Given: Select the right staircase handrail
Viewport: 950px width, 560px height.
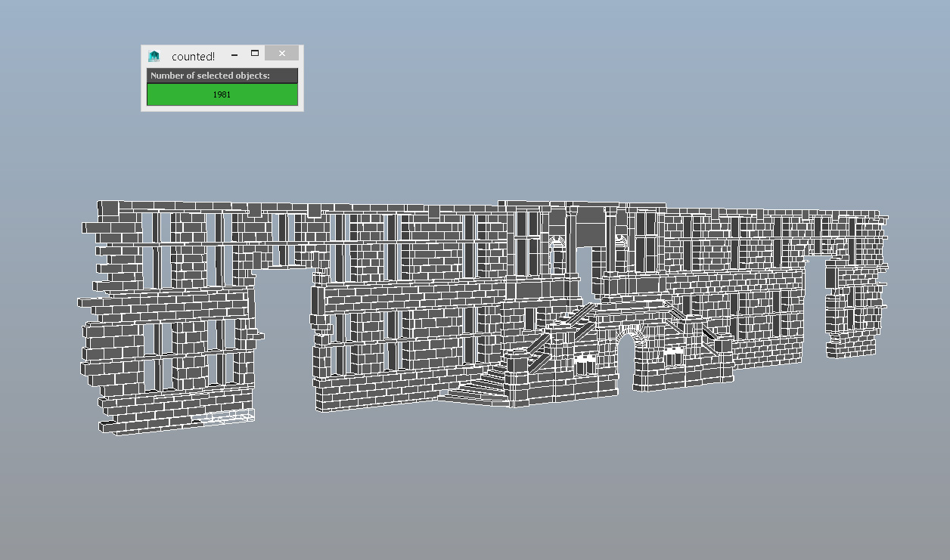Looking at the screenshot, I should [x=708, y=333].
